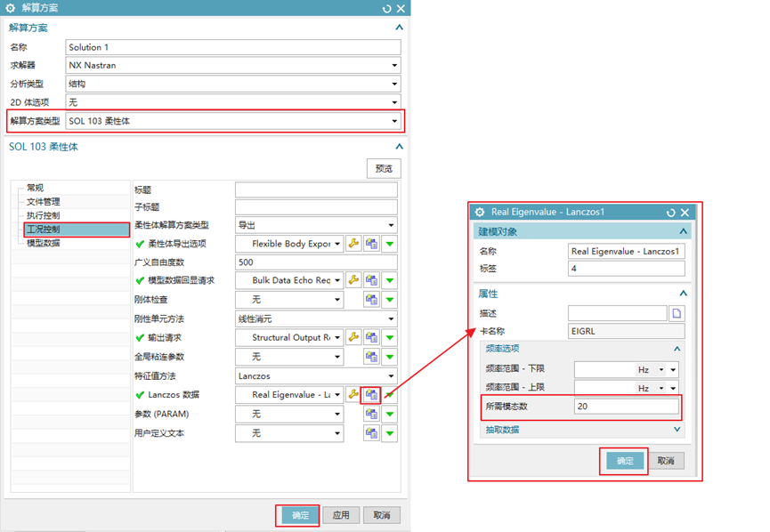This screenshot has height=532, width=770.
Task: Edit 模型数据回显请求 with wrench icon
Action: tap(353, 280)
